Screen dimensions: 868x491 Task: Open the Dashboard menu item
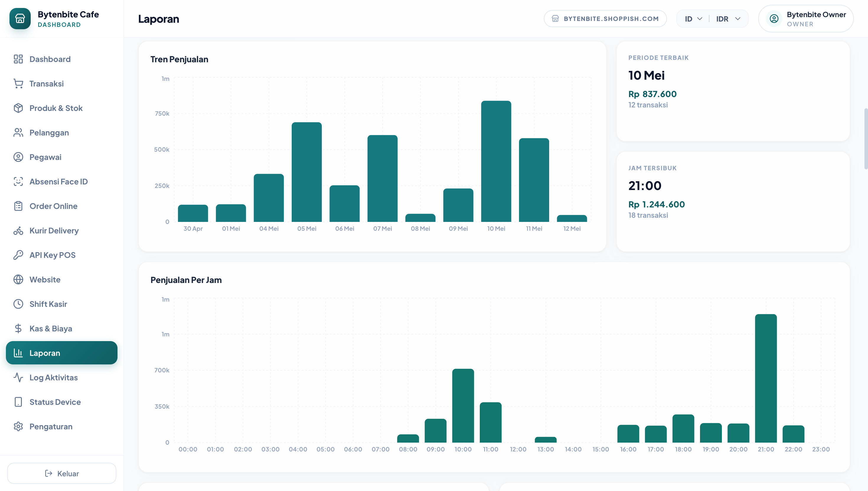click(62, 59)
